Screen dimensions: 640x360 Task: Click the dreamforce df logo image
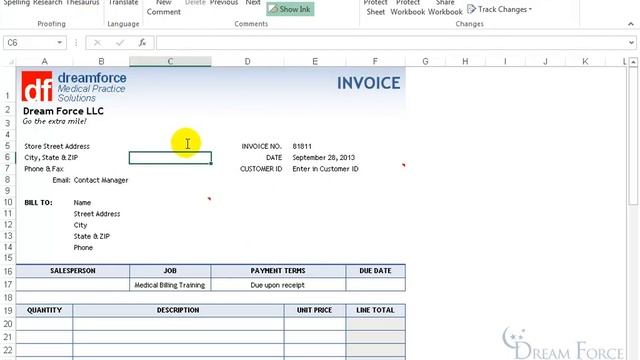[37, 86]
